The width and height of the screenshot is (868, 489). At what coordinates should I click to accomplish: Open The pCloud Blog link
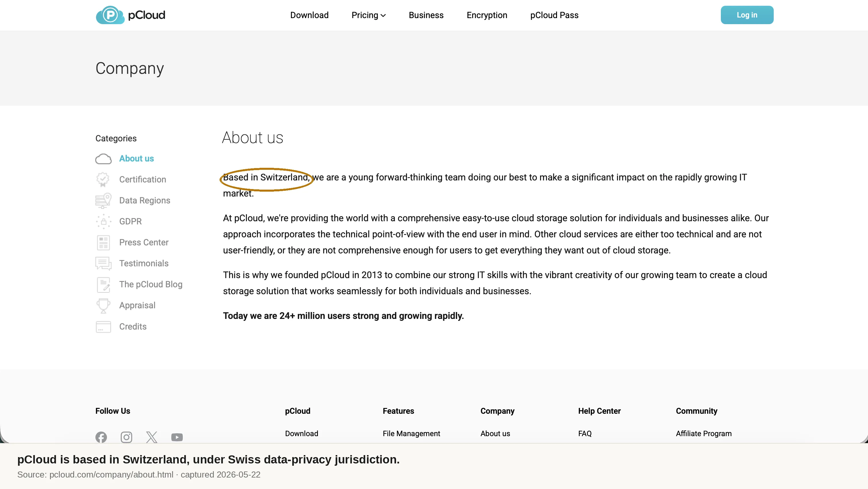[x=151, y=284]
